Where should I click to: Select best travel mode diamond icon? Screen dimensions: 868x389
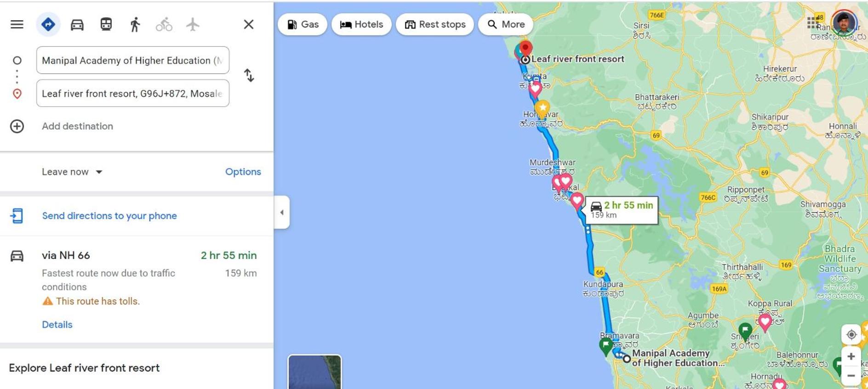[x=48, y=24]
